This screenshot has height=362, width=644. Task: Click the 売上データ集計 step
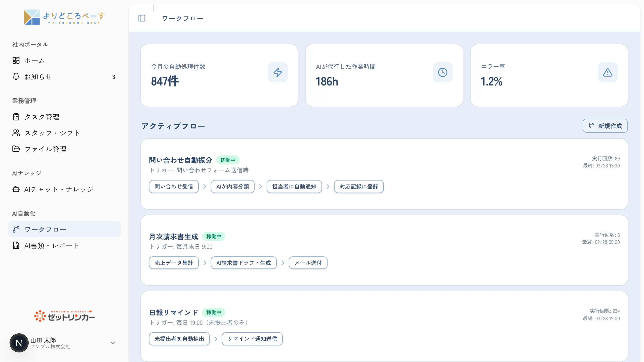[174, 263]
